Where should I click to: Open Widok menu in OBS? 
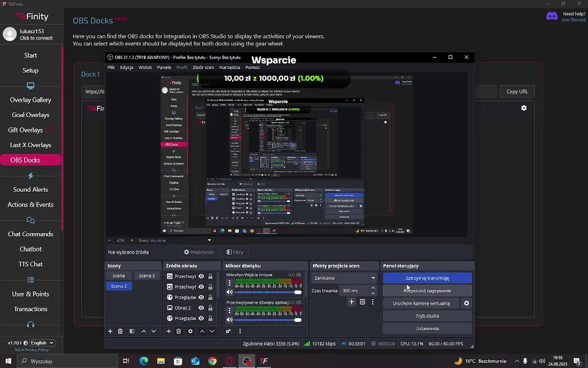click(145, 67)
